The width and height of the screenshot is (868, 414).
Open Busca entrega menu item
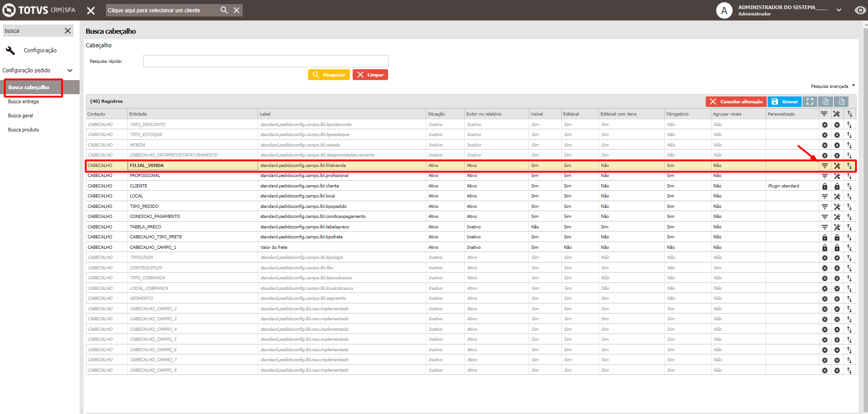[24, 101]
